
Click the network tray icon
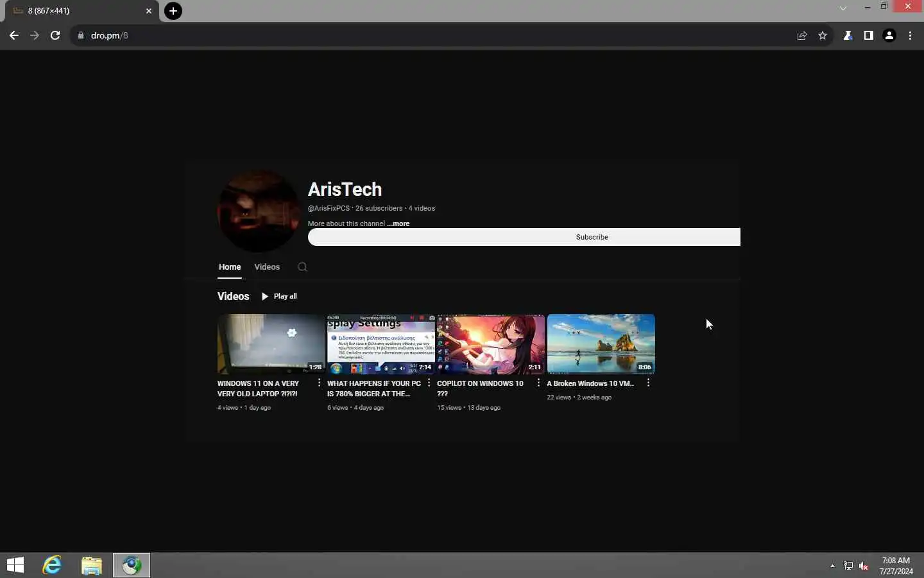click(848, 566)
